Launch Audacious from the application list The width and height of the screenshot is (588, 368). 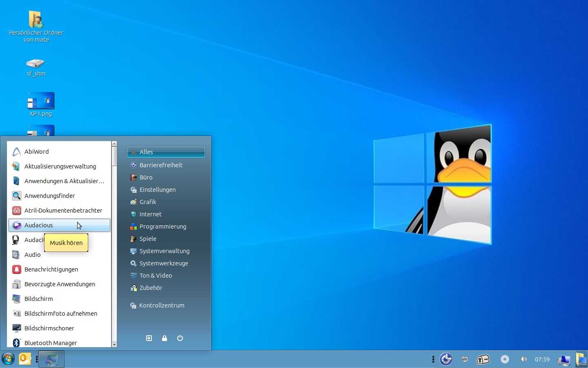pyautogui.click(x=38, y=225)
